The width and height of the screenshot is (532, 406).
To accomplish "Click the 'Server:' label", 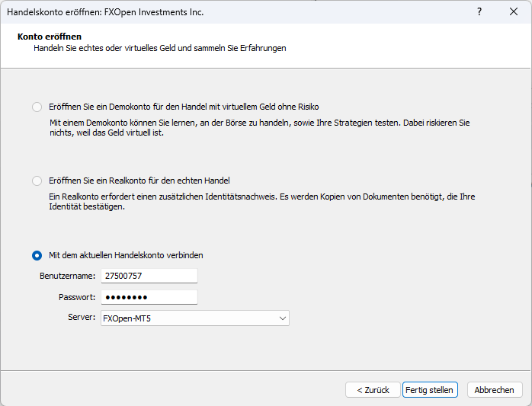I will point(82,317).
